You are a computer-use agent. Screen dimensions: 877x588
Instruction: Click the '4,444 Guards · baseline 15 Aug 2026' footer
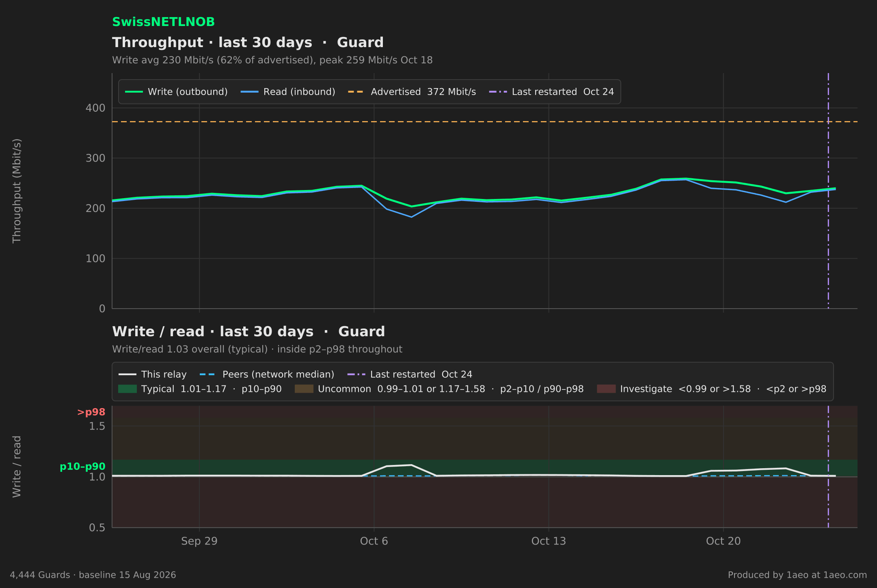[x=93, y=575]
